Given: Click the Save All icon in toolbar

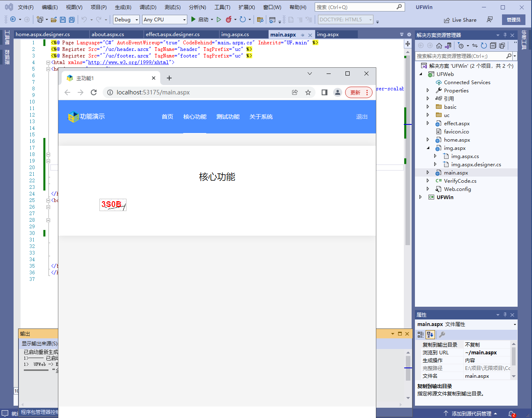Looking at the screenshot, I should point(72,19).
